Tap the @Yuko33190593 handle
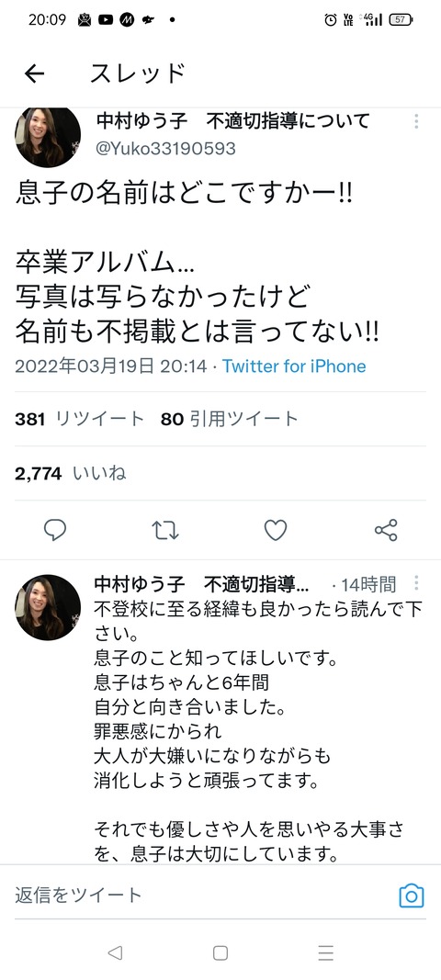The width and height of the screenshot is (441, 980). [165, 149]
